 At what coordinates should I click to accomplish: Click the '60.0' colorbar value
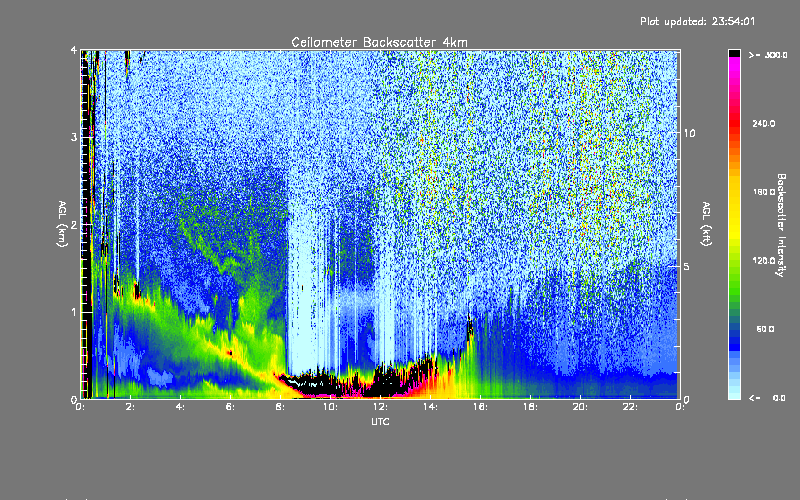[765, 329]
